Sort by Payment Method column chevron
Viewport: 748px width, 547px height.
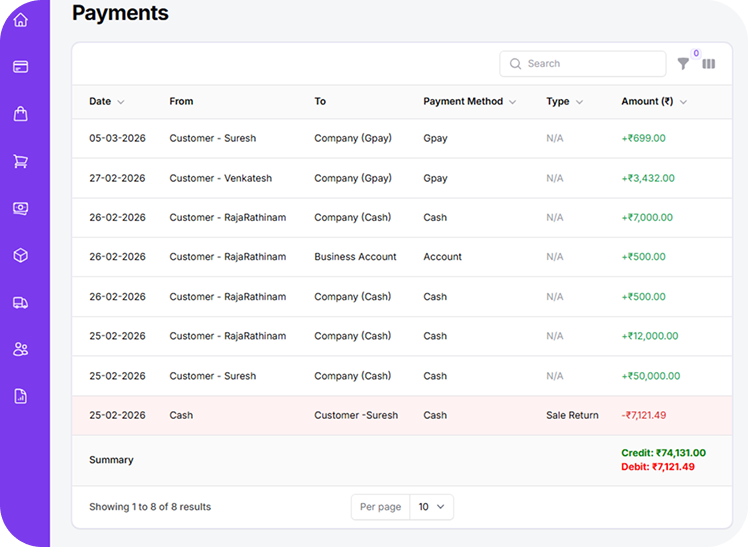coord(512,102)
